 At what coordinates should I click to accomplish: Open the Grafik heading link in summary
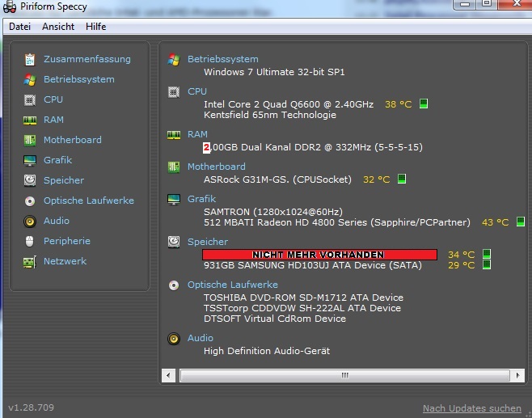201,199
